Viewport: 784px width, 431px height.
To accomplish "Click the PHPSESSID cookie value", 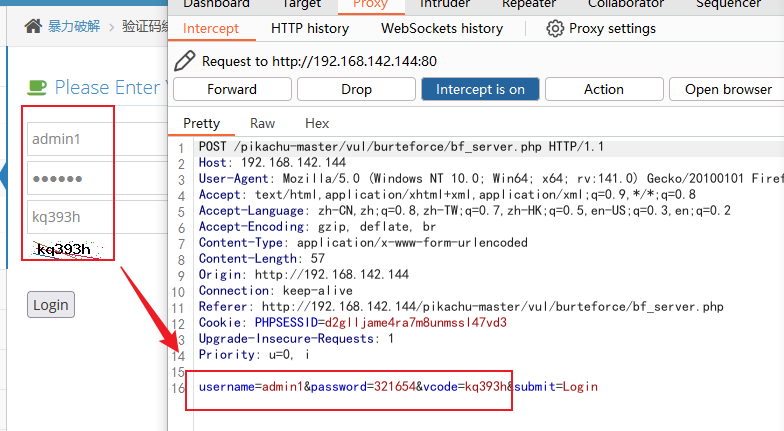I will [x=416, y=322].
